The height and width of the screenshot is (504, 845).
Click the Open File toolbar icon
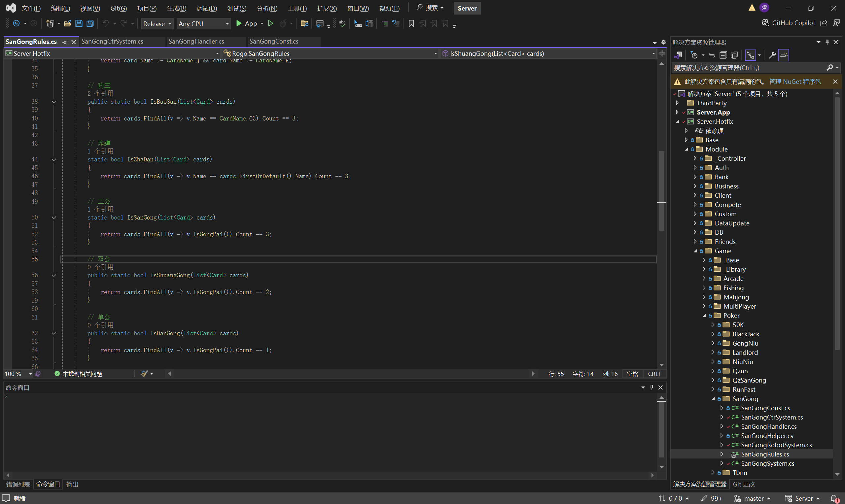coord(67,23)
